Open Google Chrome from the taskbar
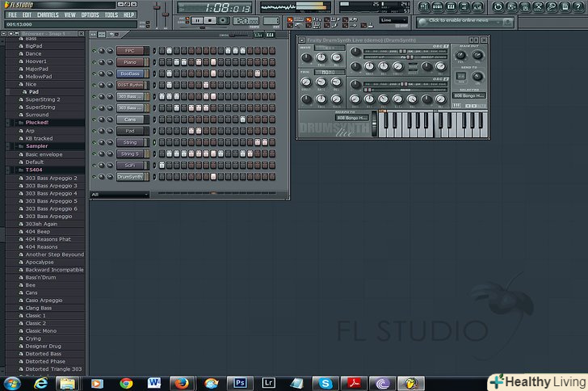 point(126,382)
